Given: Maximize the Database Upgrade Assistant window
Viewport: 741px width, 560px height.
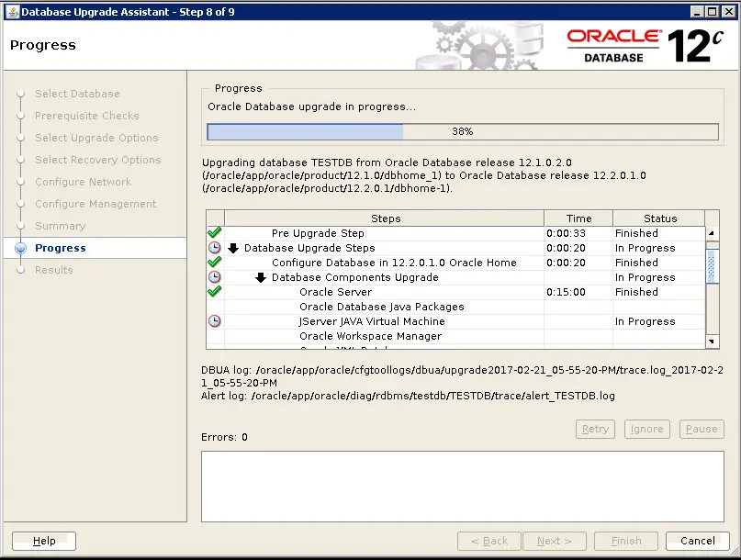Looking at the screenshot, I should tap(713, 12).
